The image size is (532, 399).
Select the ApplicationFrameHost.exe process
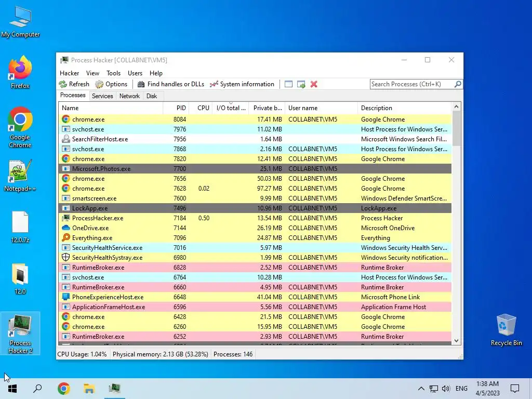coord(255,307)
